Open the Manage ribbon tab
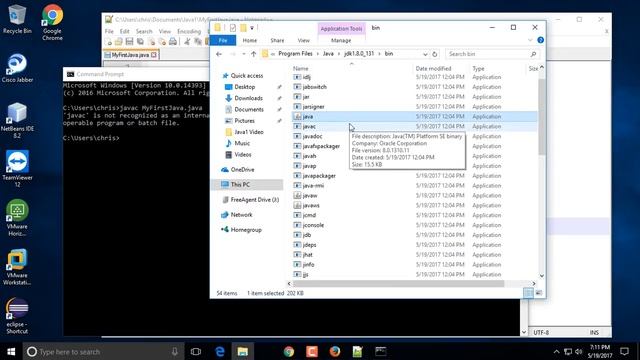Screen dimensions: 640x360 point(341,40)
